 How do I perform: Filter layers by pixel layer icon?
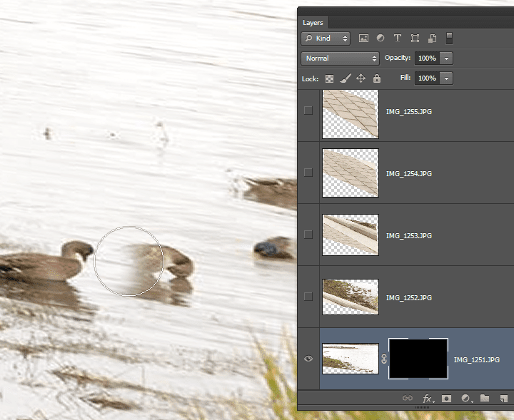click(x=363, y=39)
